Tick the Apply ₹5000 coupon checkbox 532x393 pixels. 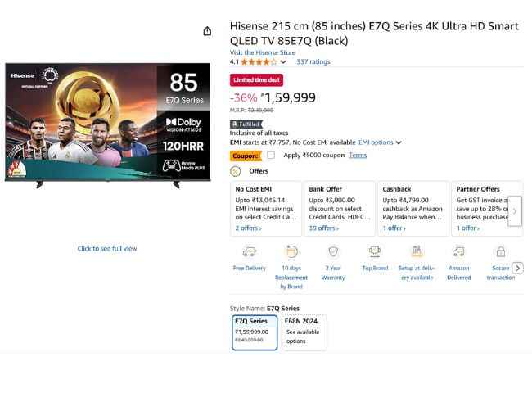point(271,156)
